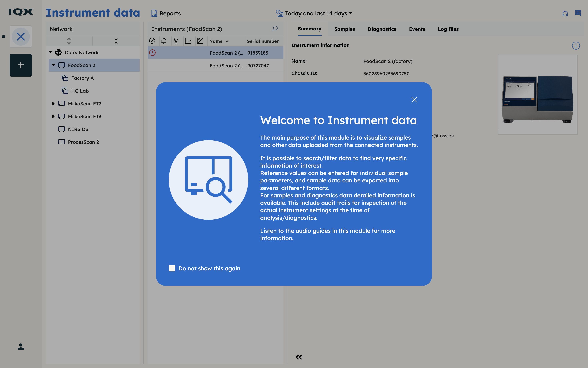Select the Factory A tree item
This screenshot has width=588, height=368.
click(82, 78)
